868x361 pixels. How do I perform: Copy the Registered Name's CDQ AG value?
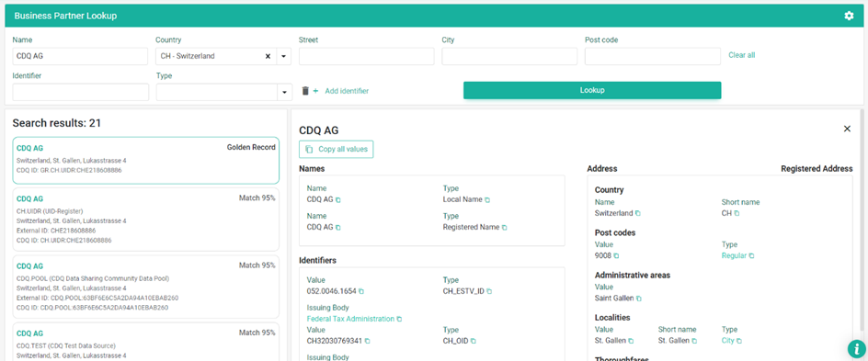point(338,227)
